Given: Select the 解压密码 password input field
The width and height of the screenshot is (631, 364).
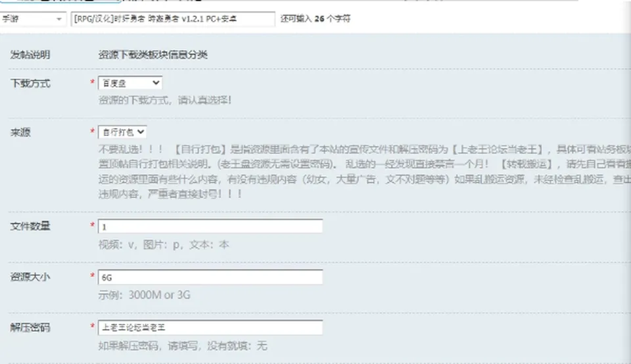Looking at the screenshot, I should click(210, 327).
